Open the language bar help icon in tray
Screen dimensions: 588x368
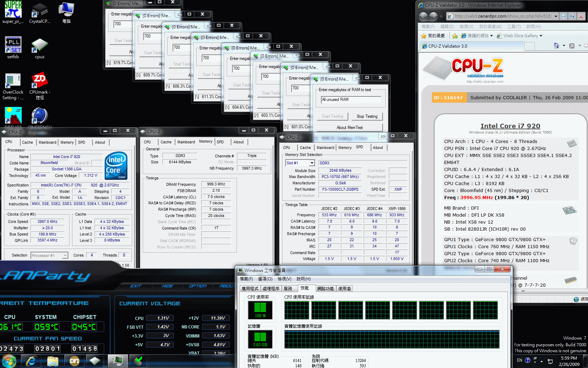pos(527,360)
